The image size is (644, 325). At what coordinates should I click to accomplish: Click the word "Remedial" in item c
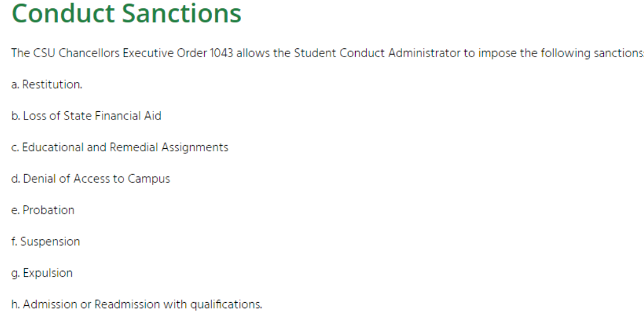(x=134, y=148)
